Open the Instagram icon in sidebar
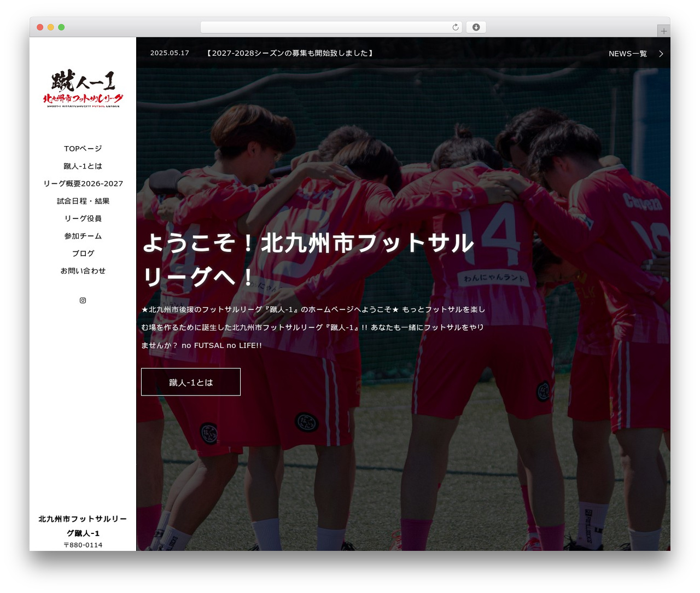 [83, 300]
